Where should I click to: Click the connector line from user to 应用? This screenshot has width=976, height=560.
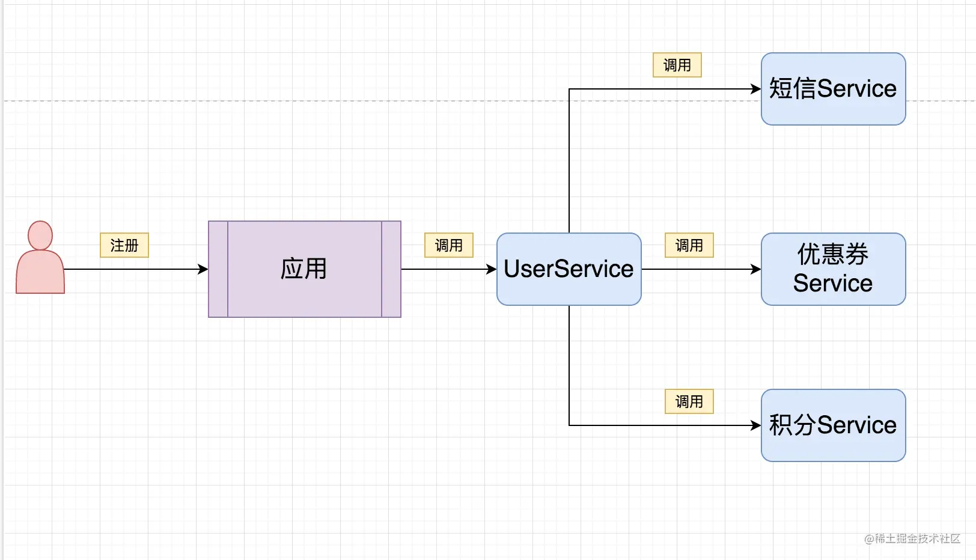pyautogui.click(x=132, y=269)
